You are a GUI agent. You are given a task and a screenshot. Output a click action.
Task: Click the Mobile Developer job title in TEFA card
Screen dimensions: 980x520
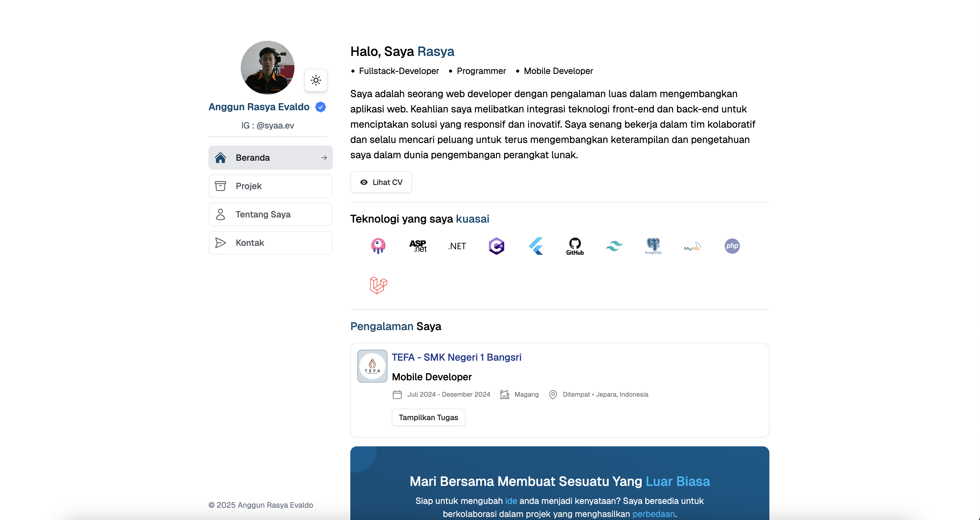tap(431, 377)
